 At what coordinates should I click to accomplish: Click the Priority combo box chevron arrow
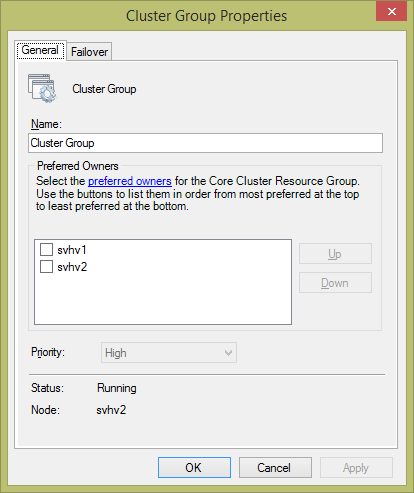[228, 353]
